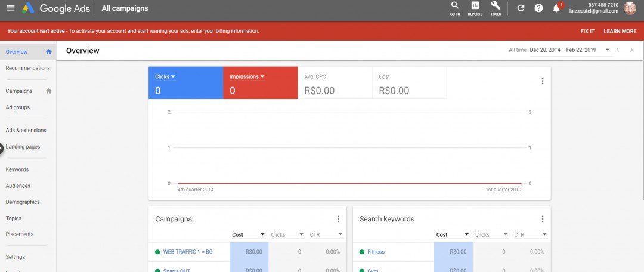Open the scorecard three-dot options menu
The width and height of the screenshot is (644, 272).
coord(542,81)
